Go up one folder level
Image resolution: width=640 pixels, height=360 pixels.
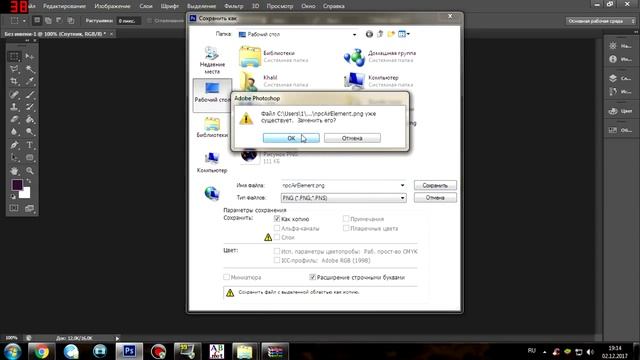380,34
